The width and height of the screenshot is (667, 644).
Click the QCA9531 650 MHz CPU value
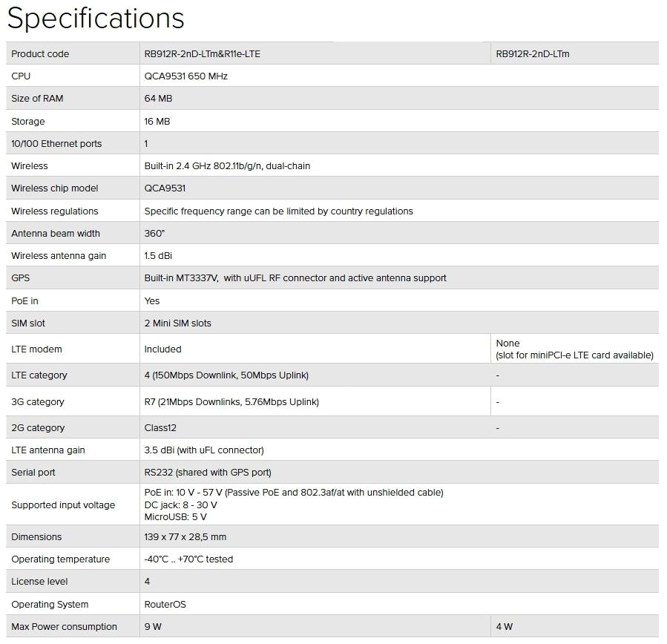point(185,76)
